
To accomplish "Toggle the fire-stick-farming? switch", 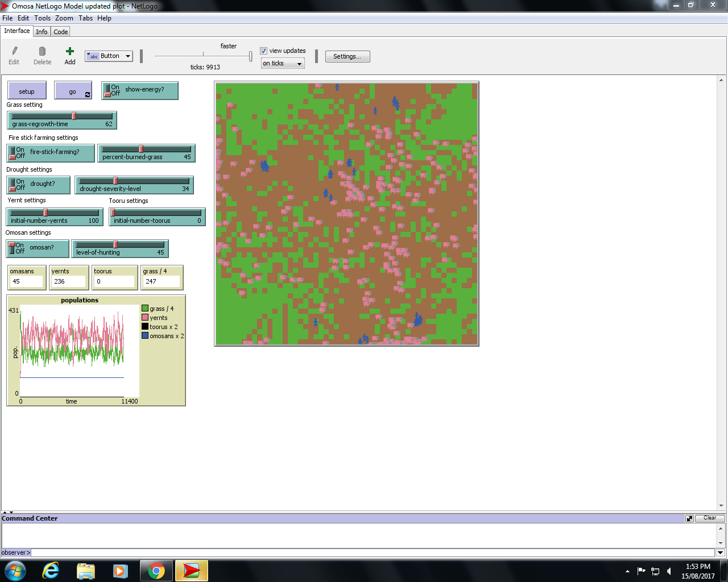I will pos(51,153).
